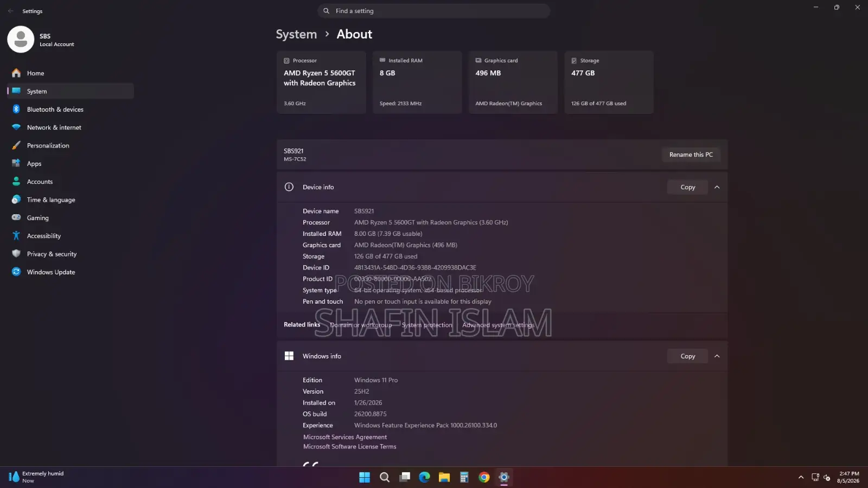Copy the Device info details
This screenshot has width=868, height=488.
687,187
